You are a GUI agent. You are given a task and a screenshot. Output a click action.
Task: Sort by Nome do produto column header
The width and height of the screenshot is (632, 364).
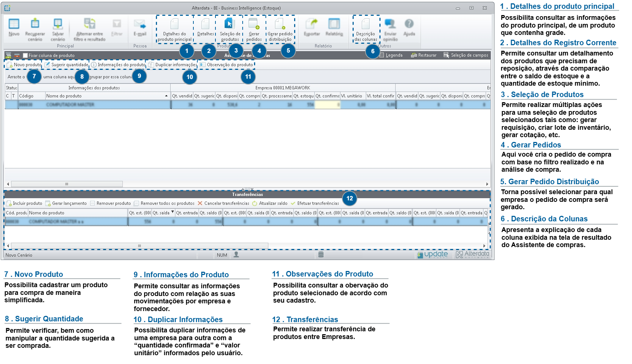coord(107,96)
